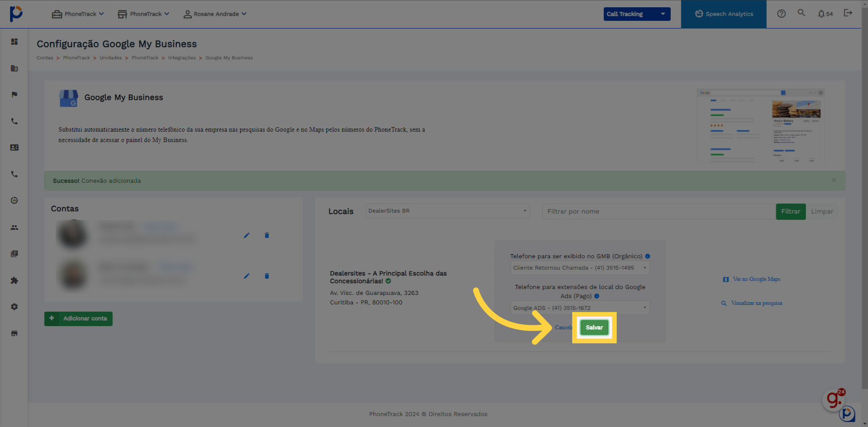Expand the GMB organic phone dropdown

579,268
